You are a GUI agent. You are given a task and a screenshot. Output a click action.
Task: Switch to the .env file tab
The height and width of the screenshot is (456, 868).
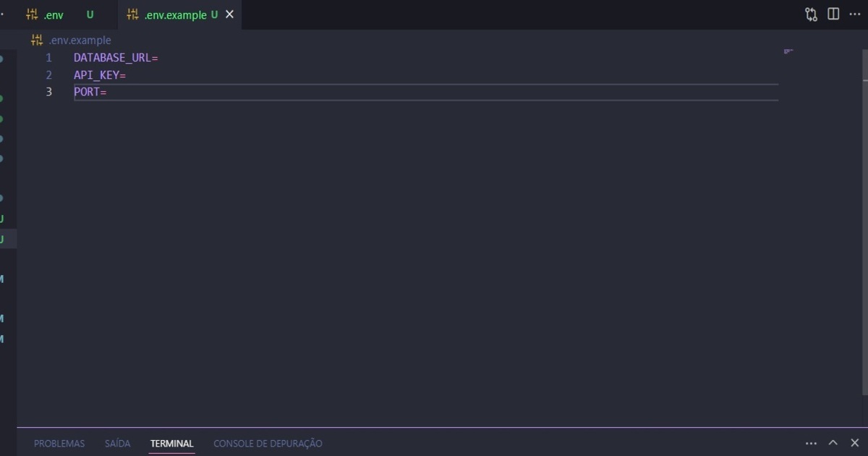coord(54,15)
